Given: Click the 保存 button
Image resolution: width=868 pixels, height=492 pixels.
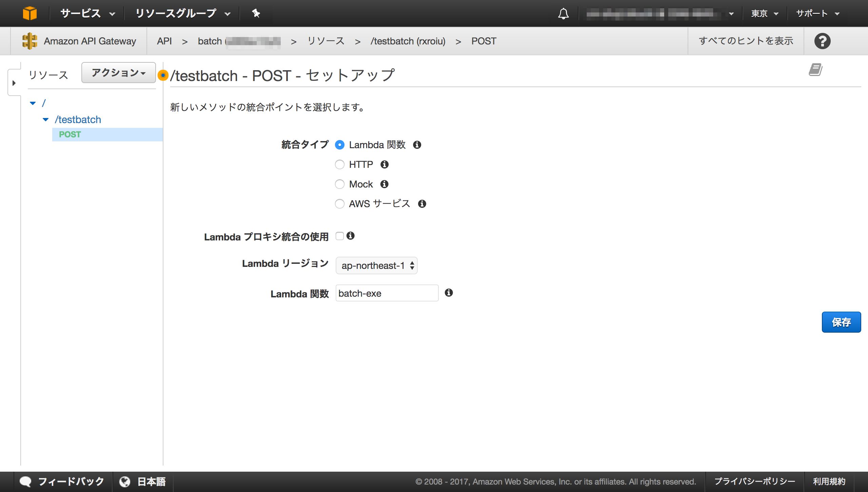Looking at the screenshot, I should point(842,322).
